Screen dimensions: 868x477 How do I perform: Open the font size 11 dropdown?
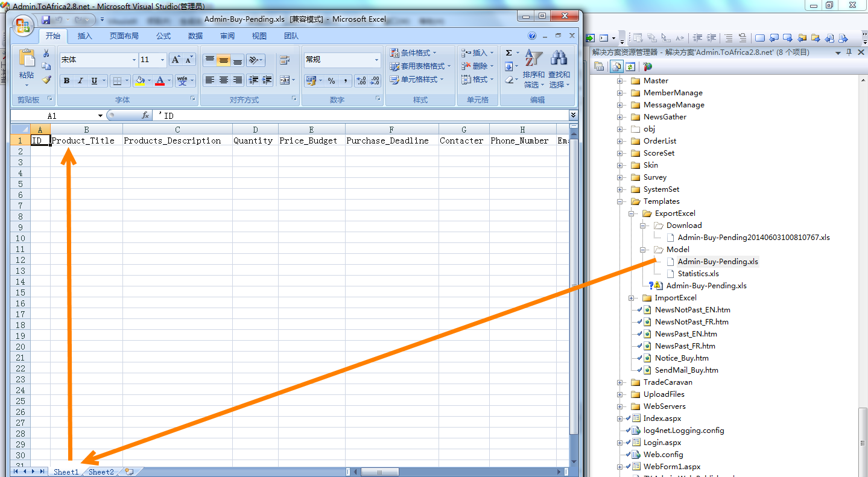(x=163, y=60)
